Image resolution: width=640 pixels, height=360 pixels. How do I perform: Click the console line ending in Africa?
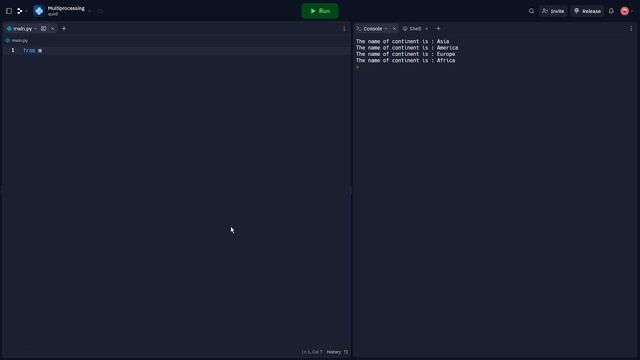click(x=405, y=60)
